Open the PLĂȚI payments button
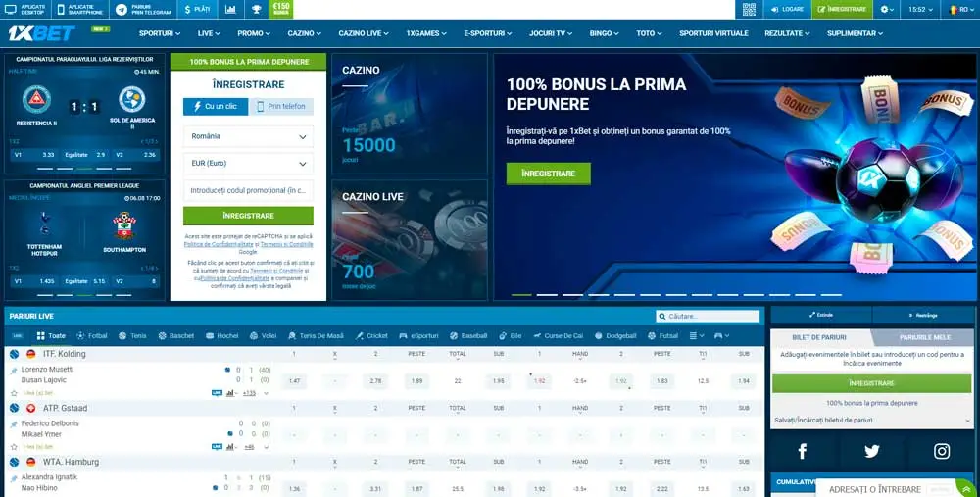980x497 pixels. click(198, 10)
